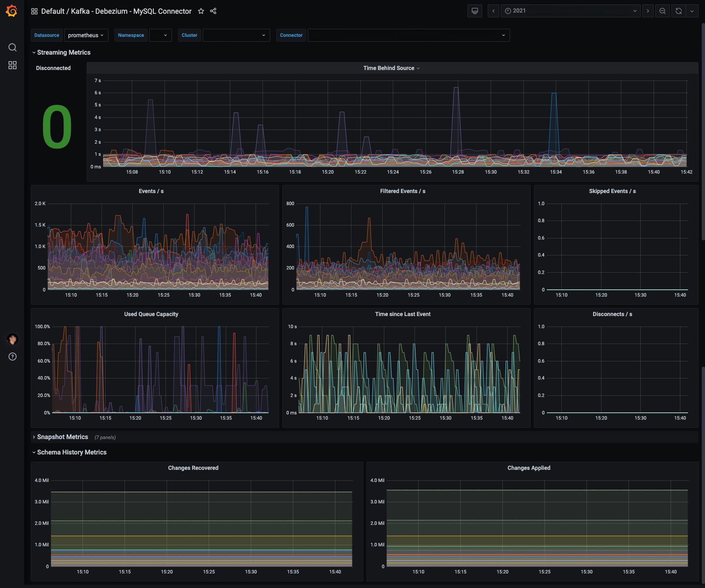Screen dimensions: 705x588
Task: Open the Connector variable dropdown
Action: [409, 35]
